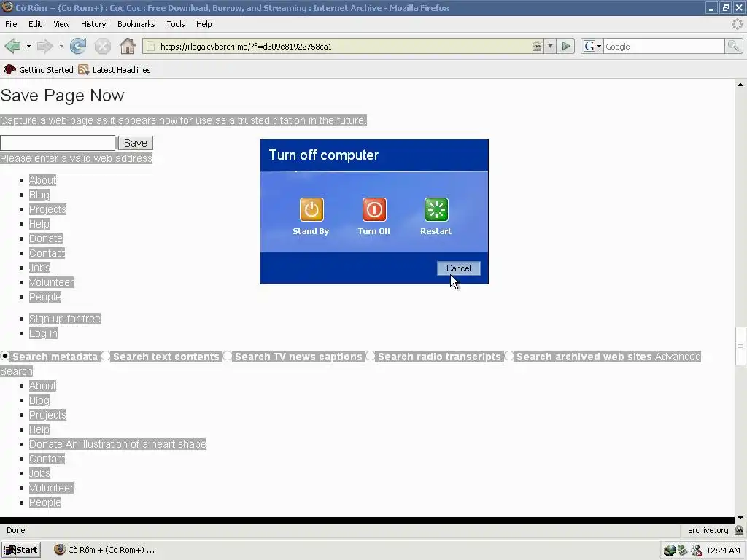Click the page icon in the address bar
747x560 pixels.
pos(150,46)
